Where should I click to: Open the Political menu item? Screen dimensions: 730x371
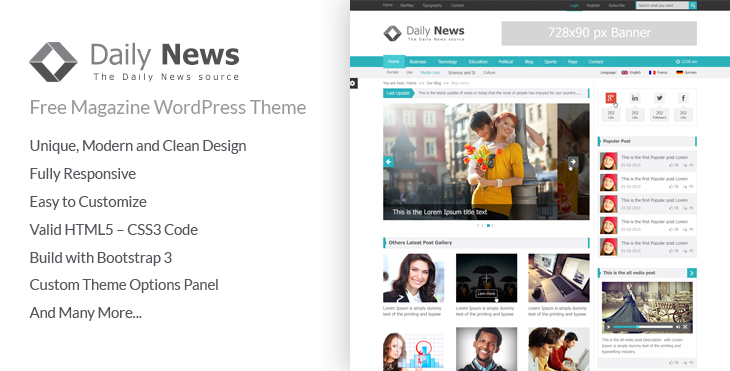tap(506, 62)
